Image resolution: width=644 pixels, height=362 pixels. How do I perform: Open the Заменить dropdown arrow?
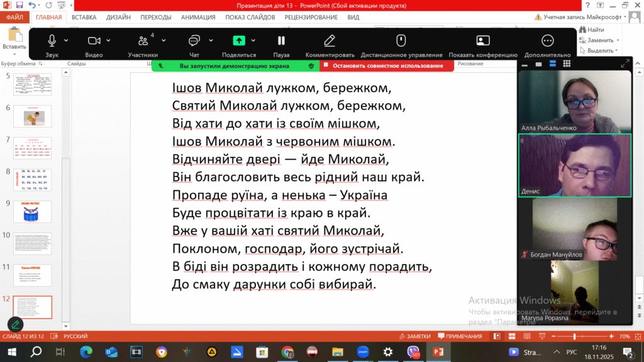click(x=617, y=40)
